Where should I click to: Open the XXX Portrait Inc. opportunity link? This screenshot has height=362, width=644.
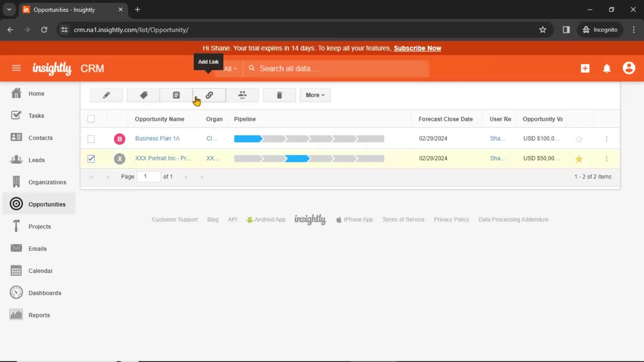point(163,158)
